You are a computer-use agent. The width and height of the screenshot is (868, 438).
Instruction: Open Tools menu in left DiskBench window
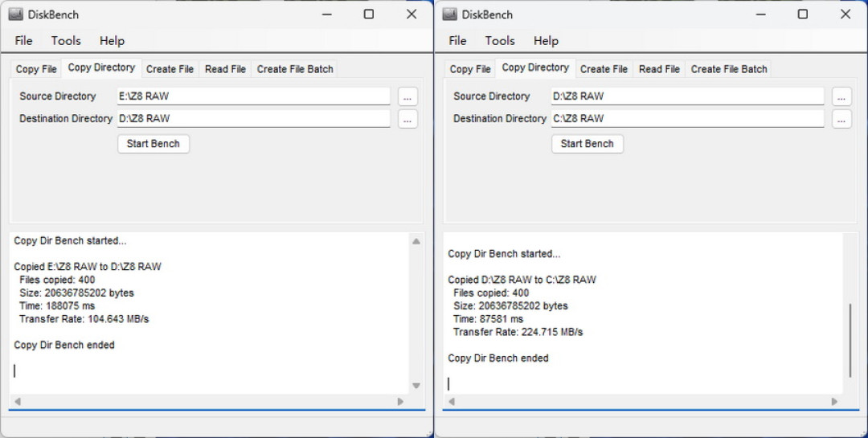66,40
